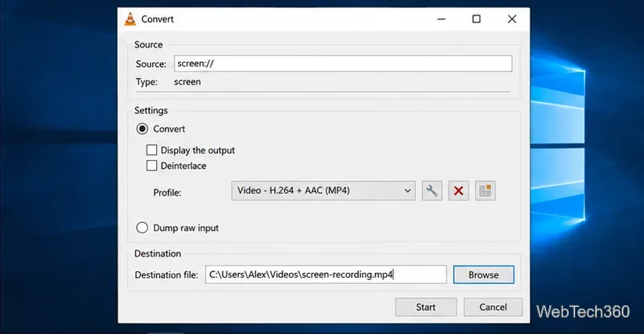Start the conversion
The image size is (644, 334).
(x=426, y=307)
